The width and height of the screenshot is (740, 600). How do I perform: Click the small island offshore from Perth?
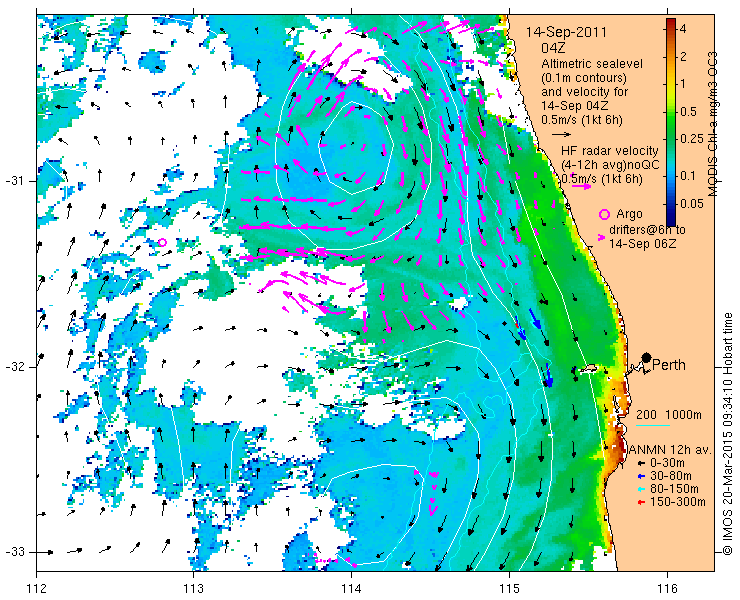[588, 369]
